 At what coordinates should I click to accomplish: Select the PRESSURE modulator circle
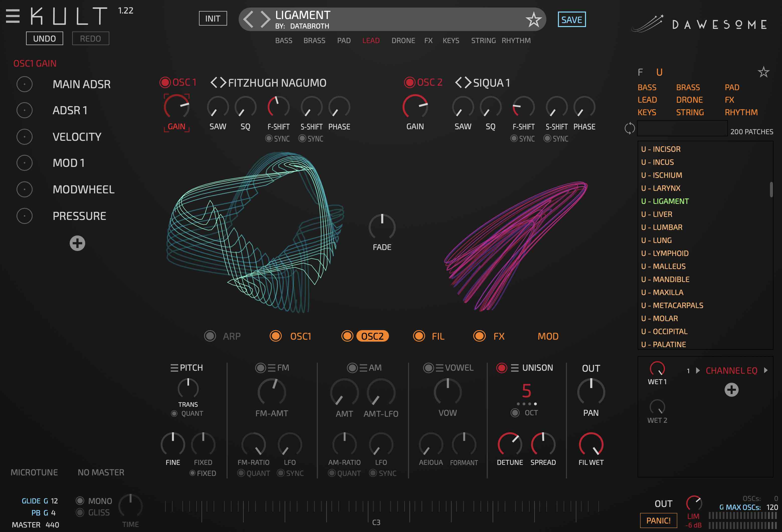pos(25,216)
